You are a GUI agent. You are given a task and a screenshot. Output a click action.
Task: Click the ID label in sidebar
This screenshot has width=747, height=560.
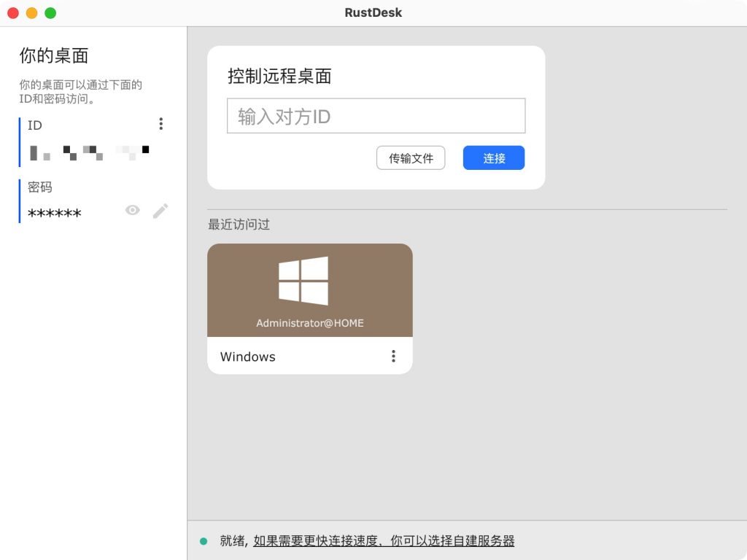[35, 125]
